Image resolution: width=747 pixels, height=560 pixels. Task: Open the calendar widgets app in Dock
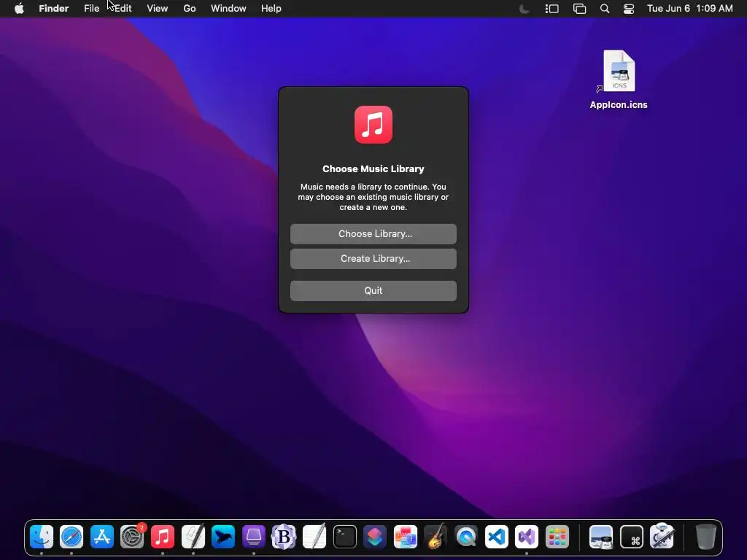(406, 537)
